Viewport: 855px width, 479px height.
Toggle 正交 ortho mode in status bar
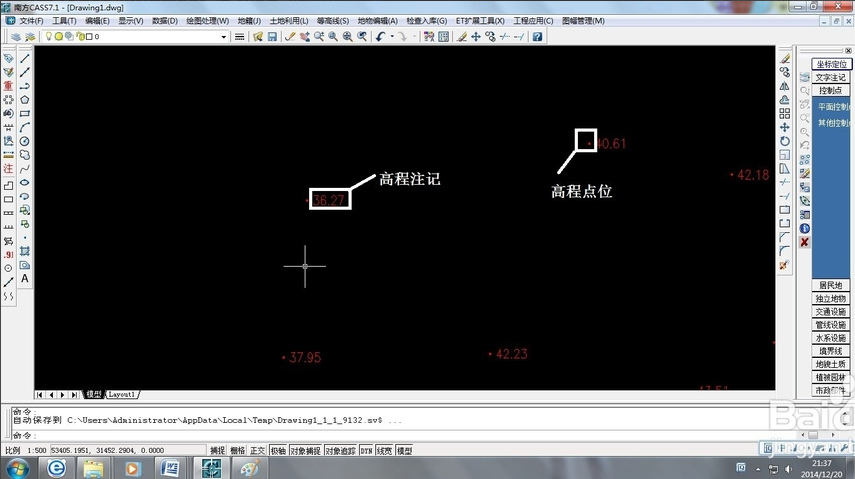257,451
